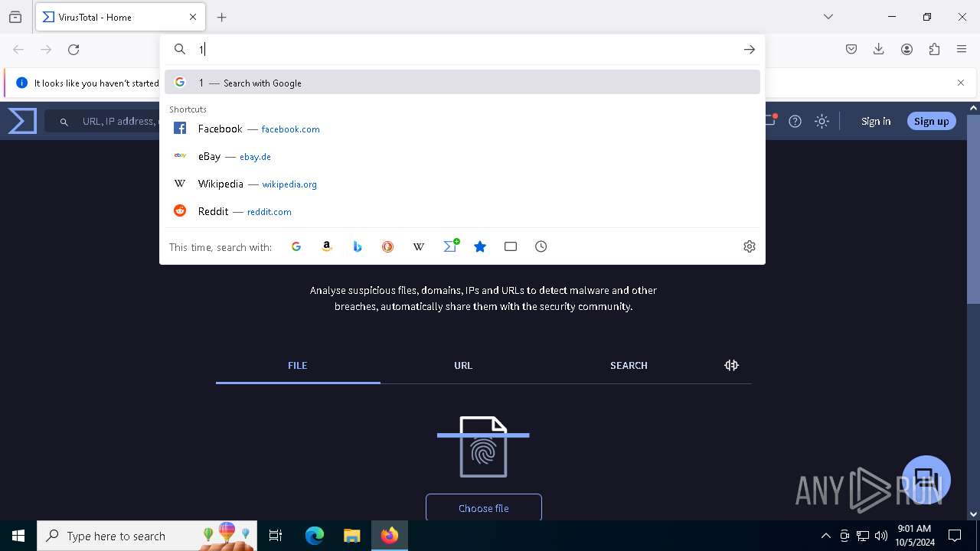Open the Downloads panel icon
The image size is (980, 551).
click(879, 49)
